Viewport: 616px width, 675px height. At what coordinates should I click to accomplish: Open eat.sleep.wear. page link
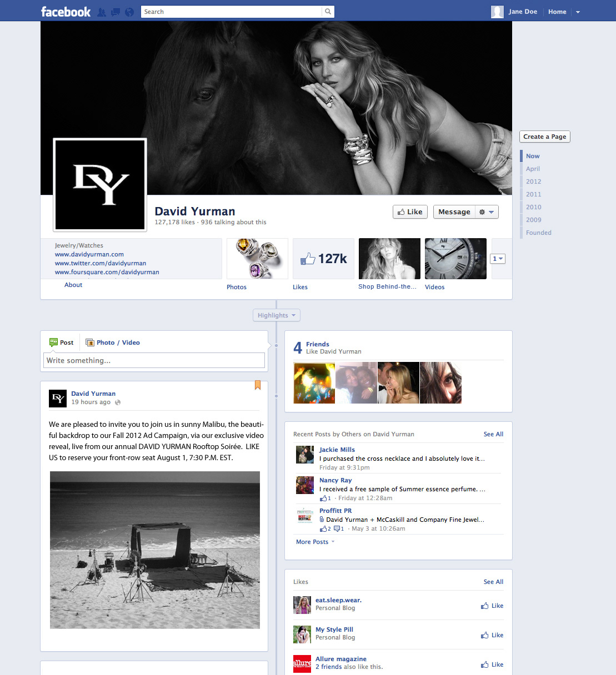tap(338, 600)
